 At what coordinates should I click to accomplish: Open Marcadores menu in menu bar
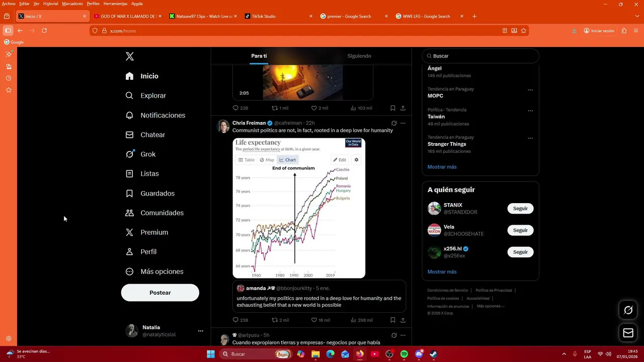tap(72, 4)
